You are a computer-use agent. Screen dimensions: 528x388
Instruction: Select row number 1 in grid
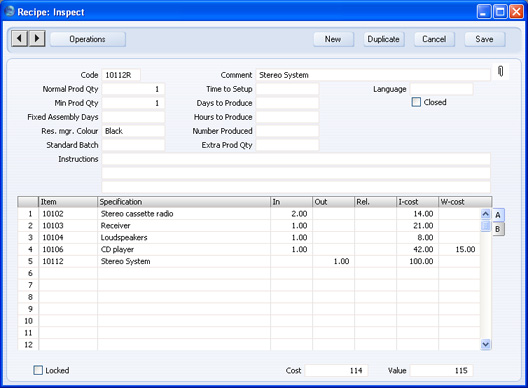pos(28,214)
